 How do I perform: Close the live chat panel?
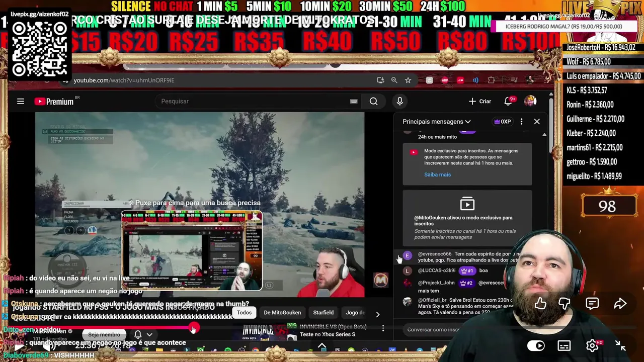tap(537, 122)
